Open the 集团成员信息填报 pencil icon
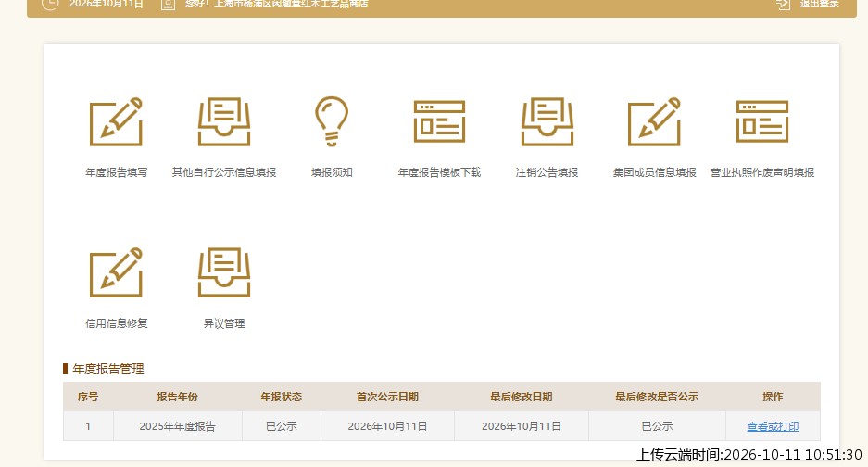Screen dimensions: 868x467 point(654,122)
